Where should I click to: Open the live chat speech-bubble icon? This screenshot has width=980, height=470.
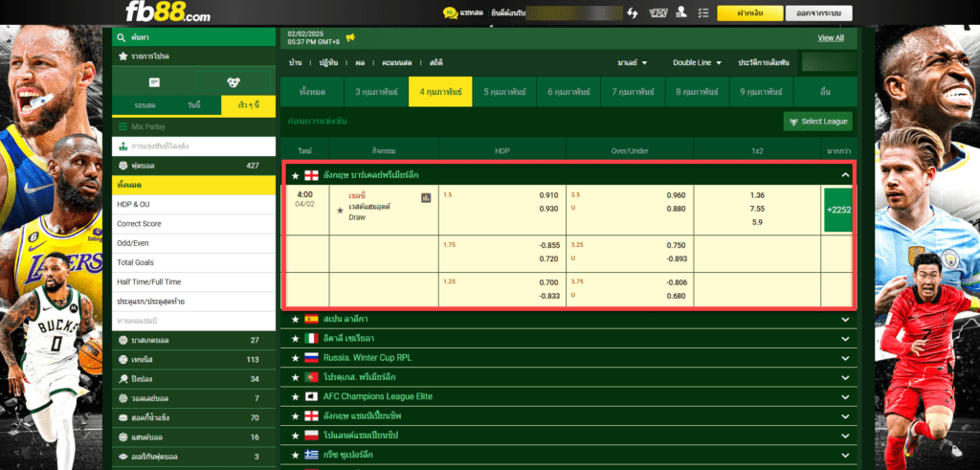[x=450, y=12]
